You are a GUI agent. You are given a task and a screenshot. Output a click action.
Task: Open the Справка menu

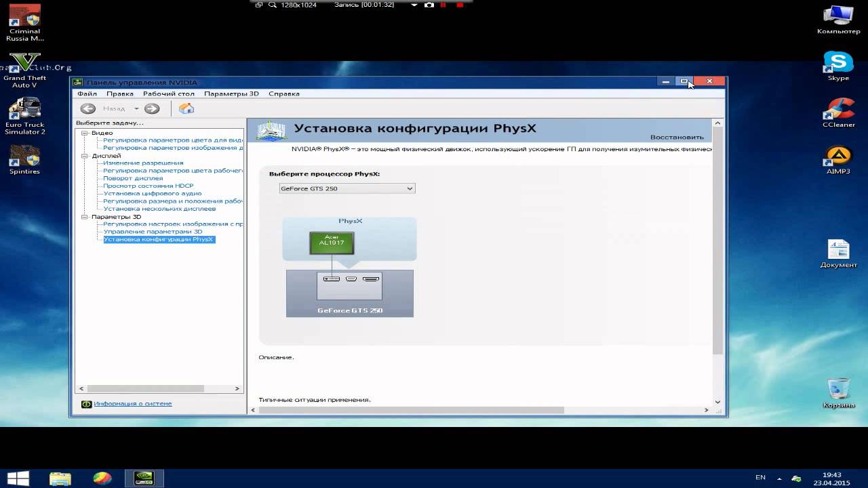click(x=284, y=94)
